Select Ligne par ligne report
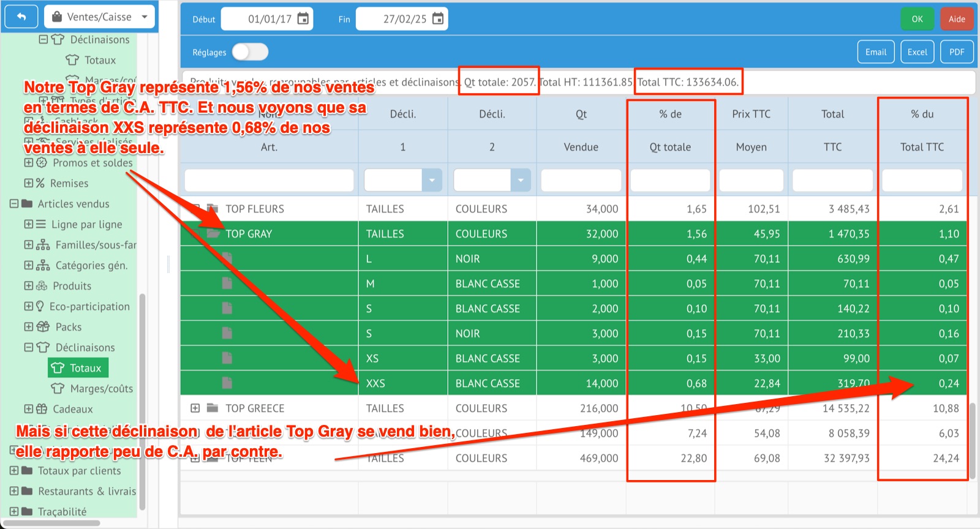This screenshot has height=529, width=980. coord(86,225)
